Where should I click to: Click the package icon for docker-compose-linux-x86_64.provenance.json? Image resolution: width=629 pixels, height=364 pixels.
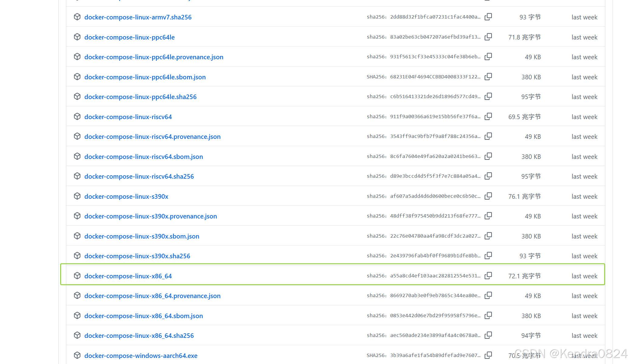coord(77,295)
